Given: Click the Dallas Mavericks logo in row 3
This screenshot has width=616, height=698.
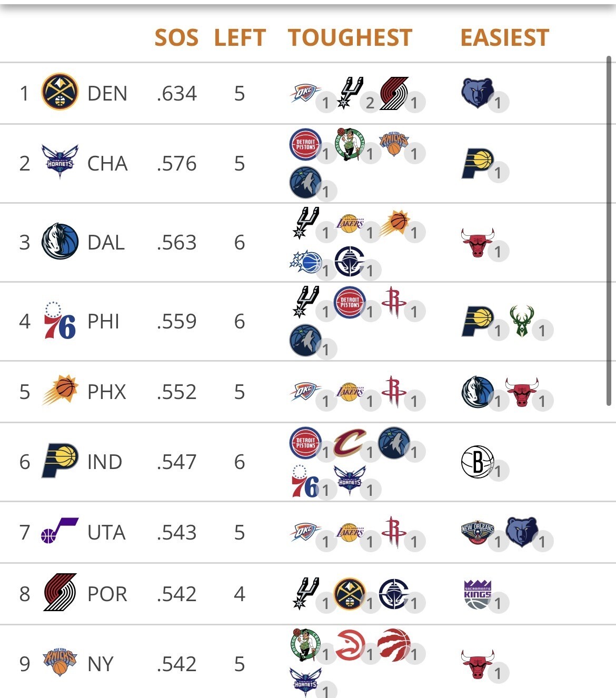Looking at the screenshot, I should click(59, 242).
